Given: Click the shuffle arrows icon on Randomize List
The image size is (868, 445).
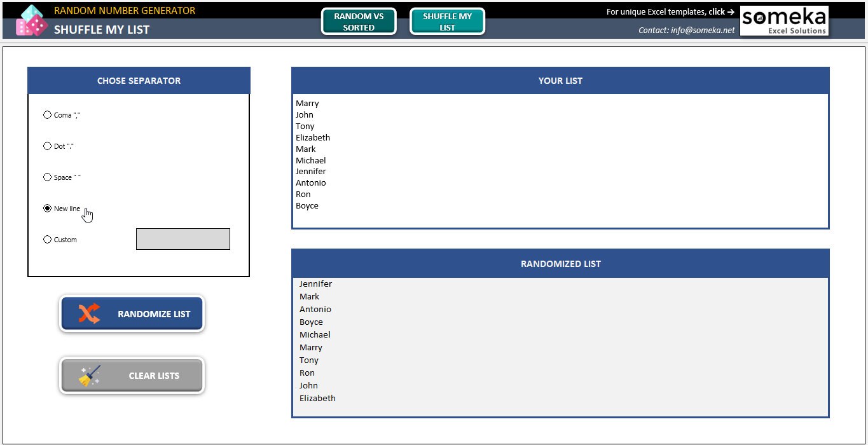Looking at the screenshot, I should [x=89, y=313].
